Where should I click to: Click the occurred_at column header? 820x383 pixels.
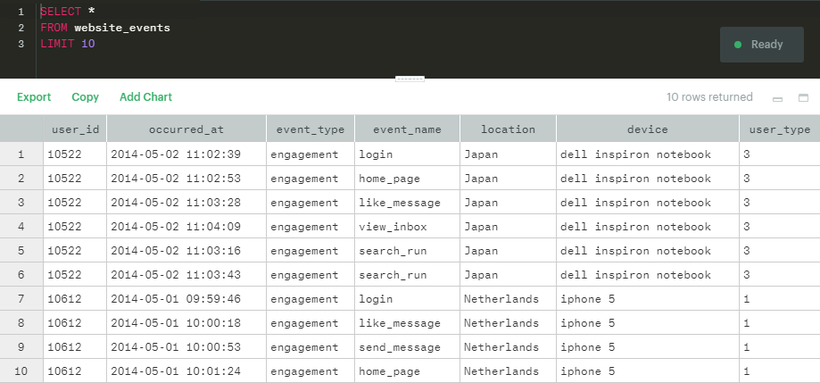186,129
